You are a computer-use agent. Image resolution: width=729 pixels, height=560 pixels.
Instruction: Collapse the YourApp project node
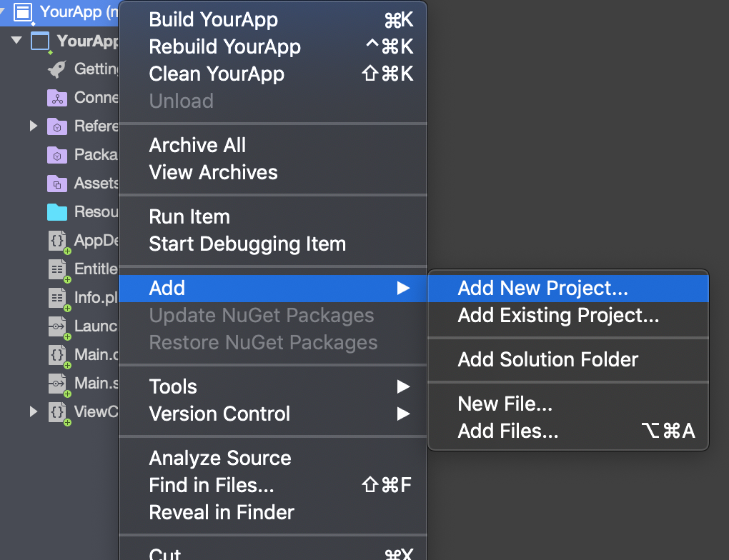pos(16,40)
